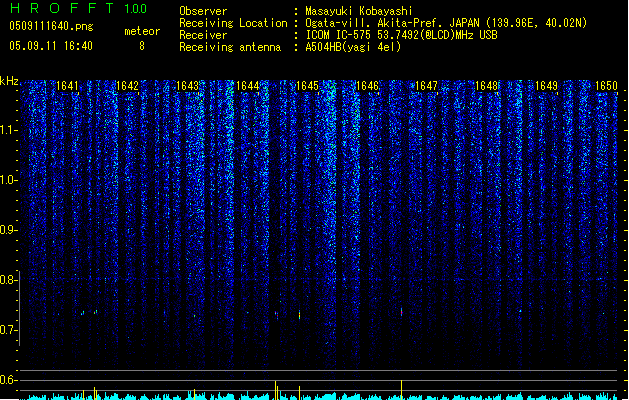Image resolution: width=629 pixels, height=400 pixels.
Task: Click the 1641 time marker
Action: click(67, 86)
